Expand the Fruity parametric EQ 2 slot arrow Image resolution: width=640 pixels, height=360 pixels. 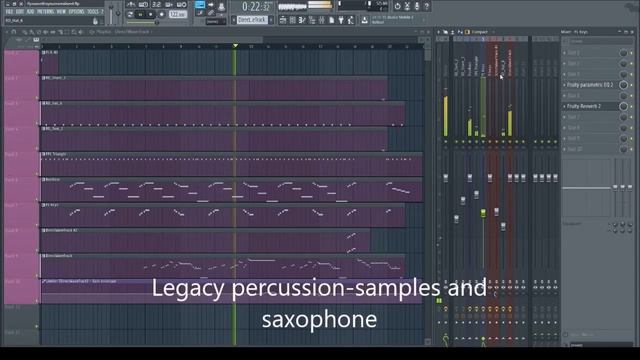(x=565, y=85)
